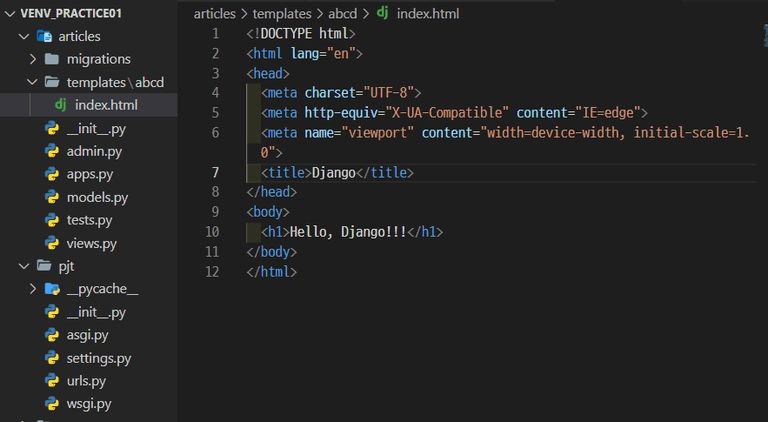Screen dimensions: 768x422
Task: Click the "IE=edge" content value
Action: pyautogui.click(x=608, y=113)
